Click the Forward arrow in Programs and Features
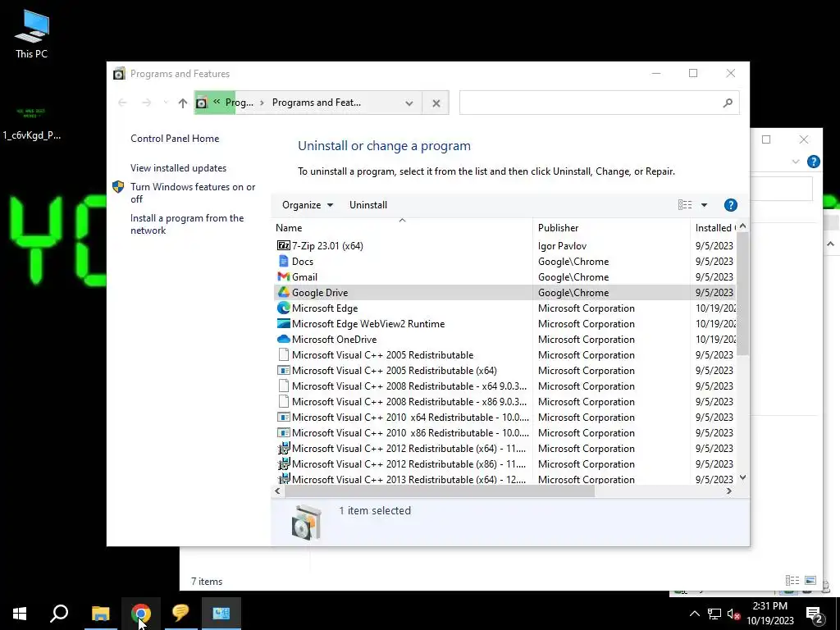The width and height of the screenshot is (840, 630). point(146,103)
